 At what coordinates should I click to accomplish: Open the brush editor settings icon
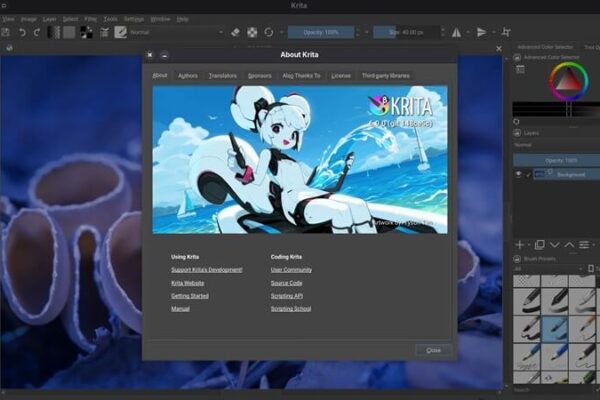[104, 33]
